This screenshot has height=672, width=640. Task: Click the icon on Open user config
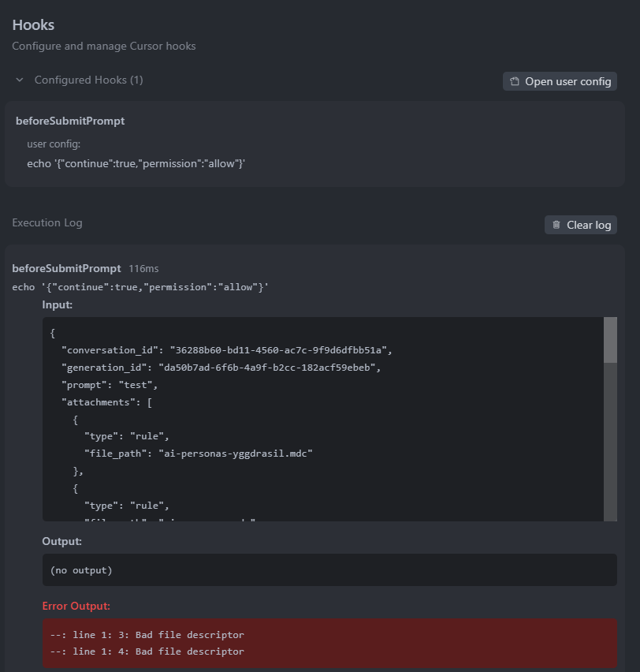[515, 81]
